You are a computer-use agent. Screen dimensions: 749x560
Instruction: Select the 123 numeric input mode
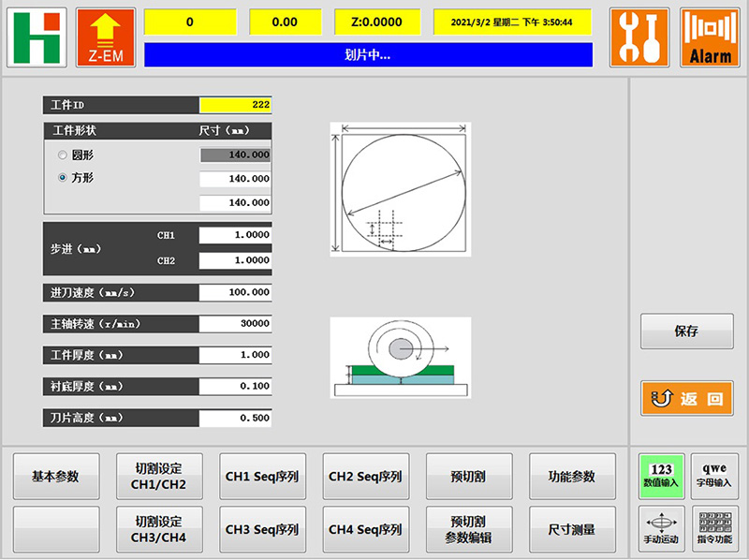[x=662, y=476]
